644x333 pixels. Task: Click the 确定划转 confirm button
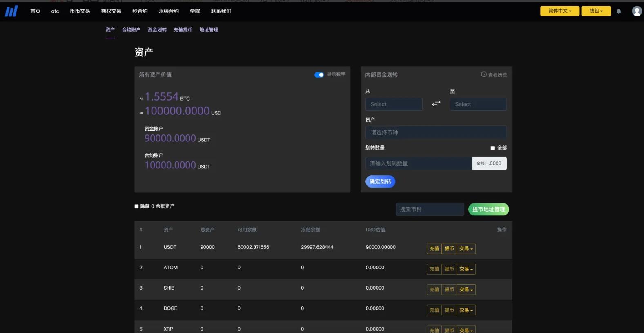(380, 181)
